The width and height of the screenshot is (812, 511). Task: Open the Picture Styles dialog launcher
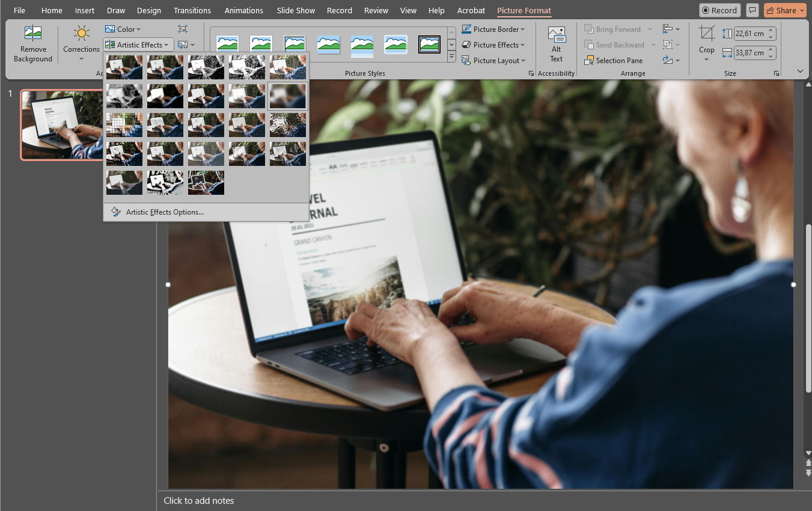[x=531, y=73]
